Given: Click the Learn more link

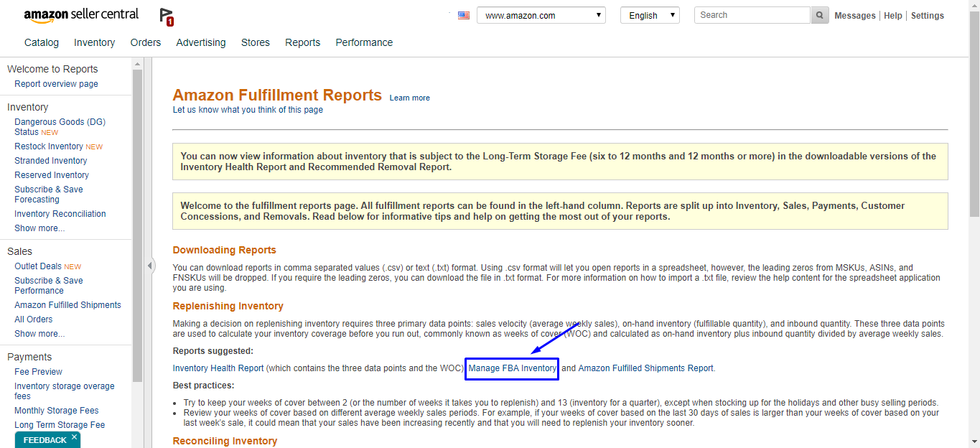Looking at the screenshot, I should pyautogui.click(x=410, y=98).
